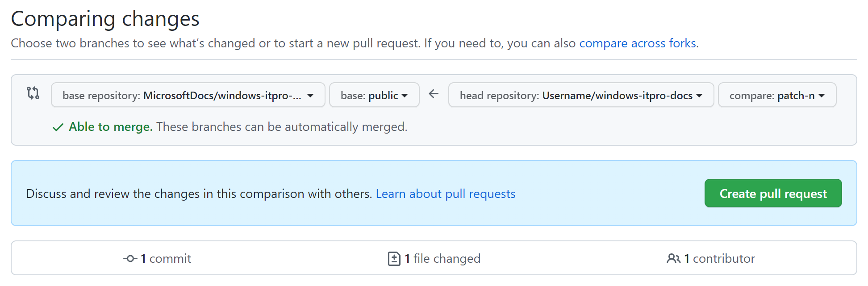The width and height of the screenshot is (868, 286).
Task: Click the commit node icon
Action: coord(130,259)
